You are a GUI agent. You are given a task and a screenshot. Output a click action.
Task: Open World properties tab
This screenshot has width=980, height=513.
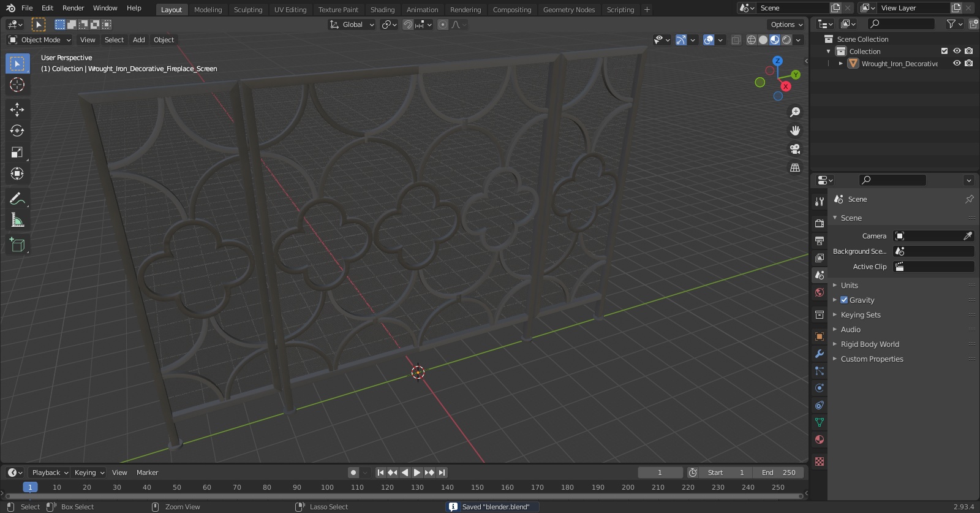[x=819, y=292]
